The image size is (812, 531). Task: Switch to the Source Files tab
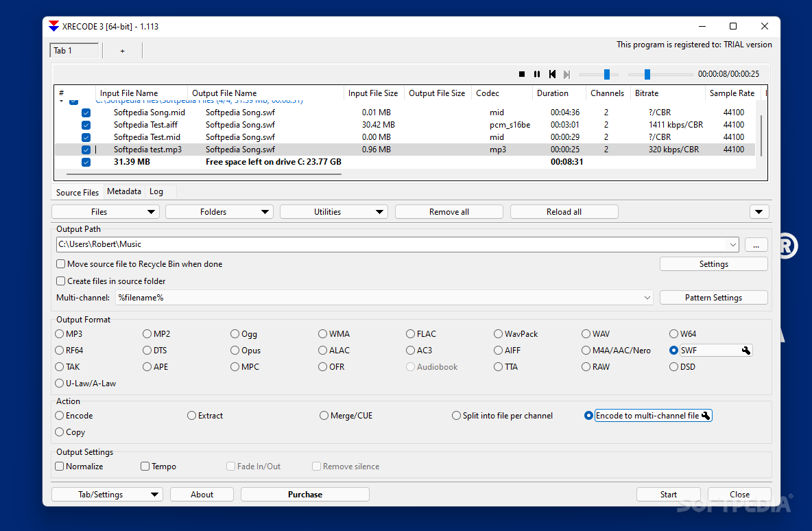click(77, 192)
